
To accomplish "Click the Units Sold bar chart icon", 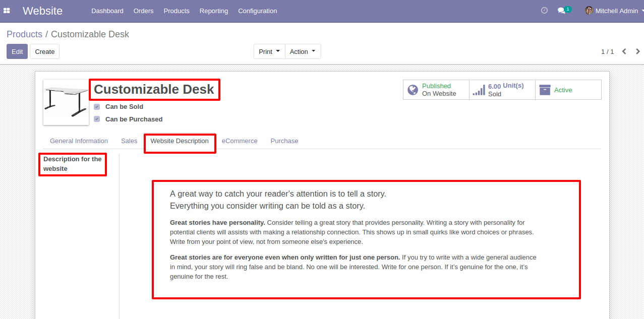I will [x=479, y=90].
